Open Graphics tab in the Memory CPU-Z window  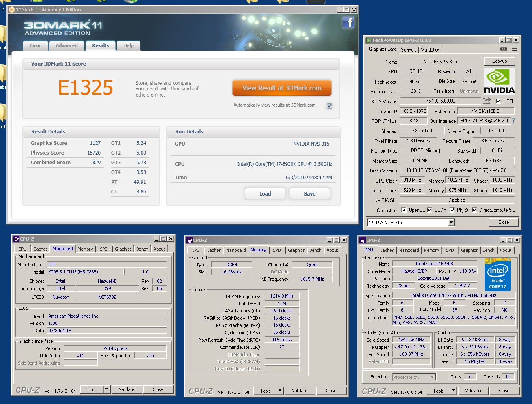tap(296, 250)
